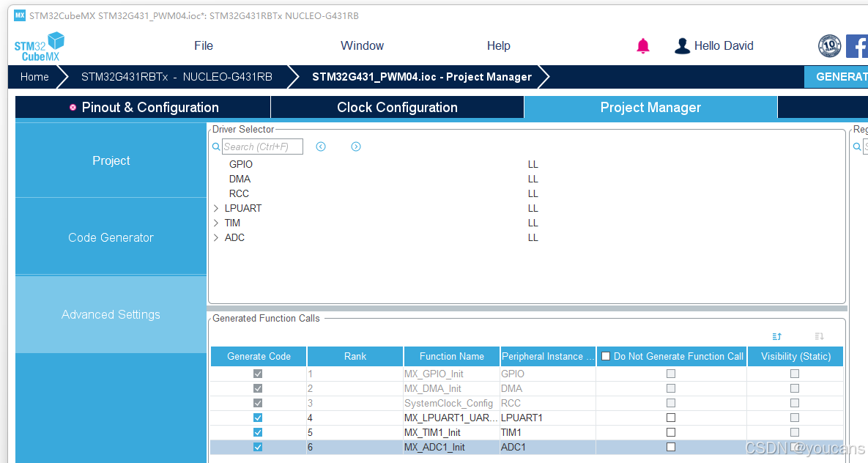The height and width of the screenshot is (463, 868).
Task: Check Do Not Generate for TIM1 row
Action: 671,432
